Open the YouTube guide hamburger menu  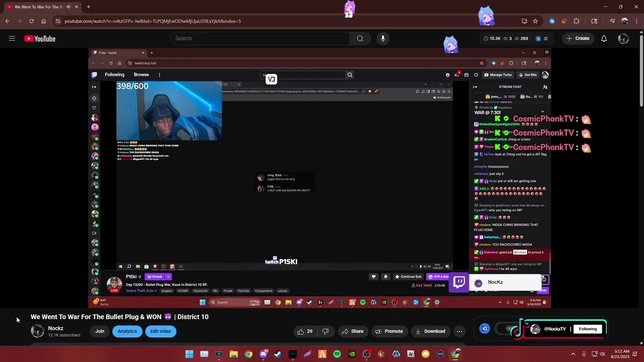tap(12, 39)
